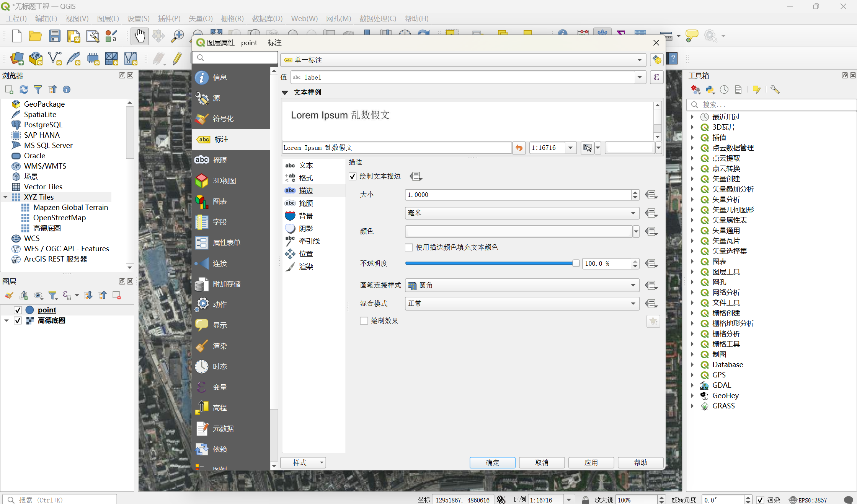Open the Plugins (插件) menu
Viewport: 857px width, 504px height.
point(169,18)
